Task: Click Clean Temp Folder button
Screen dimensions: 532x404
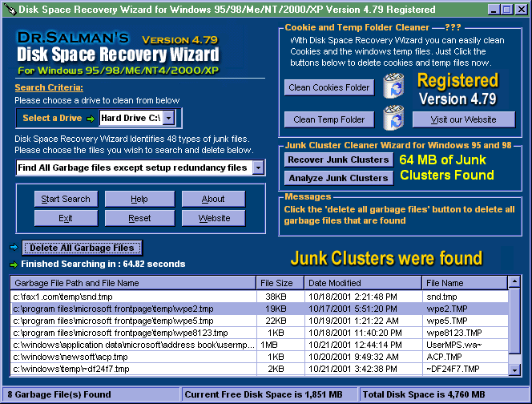Action: coord(329,119)
